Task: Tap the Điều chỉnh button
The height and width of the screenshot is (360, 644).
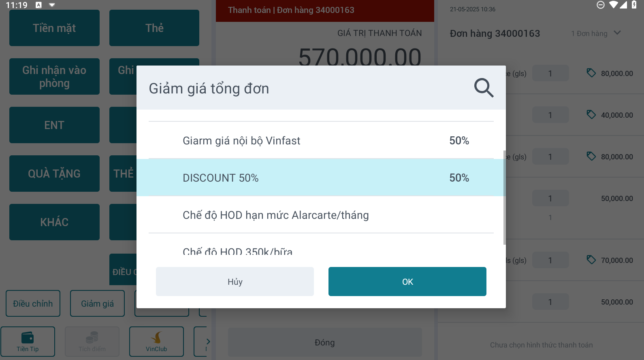Action: [33, 303]
